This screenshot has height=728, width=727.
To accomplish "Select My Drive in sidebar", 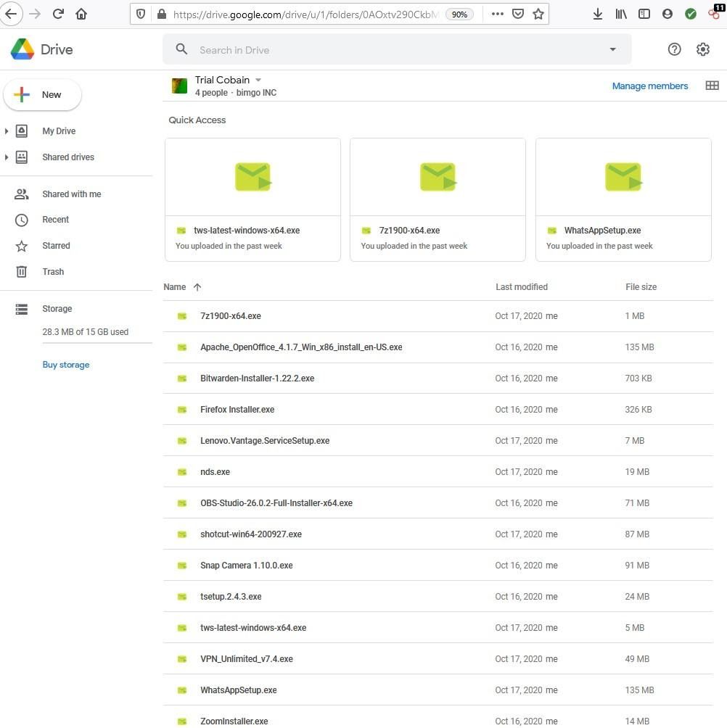I will point(59,131).
